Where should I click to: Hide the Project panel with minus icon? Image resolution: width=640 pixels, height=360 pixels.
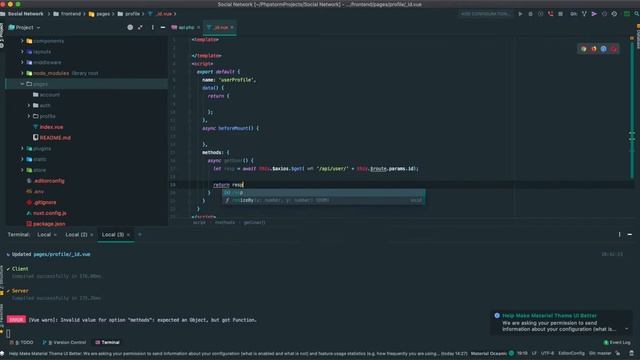point(162,27)
